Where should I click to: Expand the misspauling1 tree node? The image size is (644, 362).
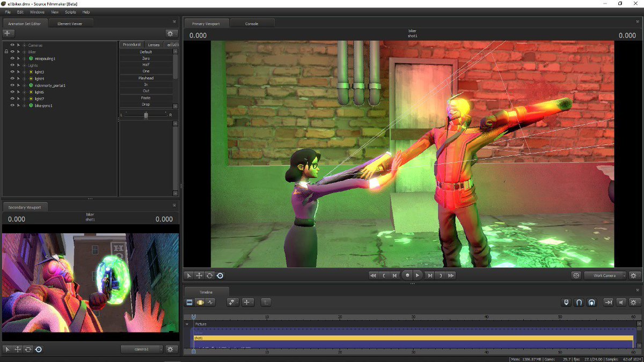[x=24, y=58]
